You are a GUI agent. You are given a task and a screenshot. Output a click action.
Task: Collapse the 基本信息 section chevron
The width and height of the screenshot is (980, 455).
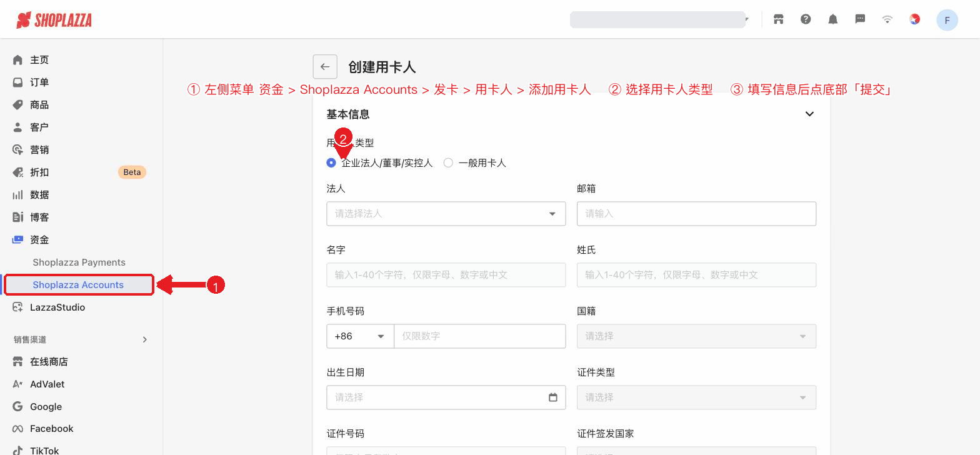point(809,114)
